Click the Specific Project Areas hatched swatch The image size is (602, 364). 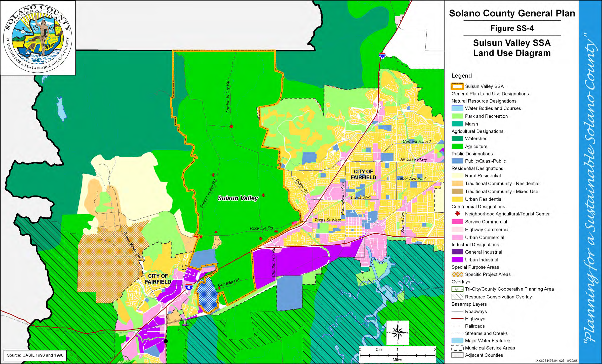pos(457,275)
